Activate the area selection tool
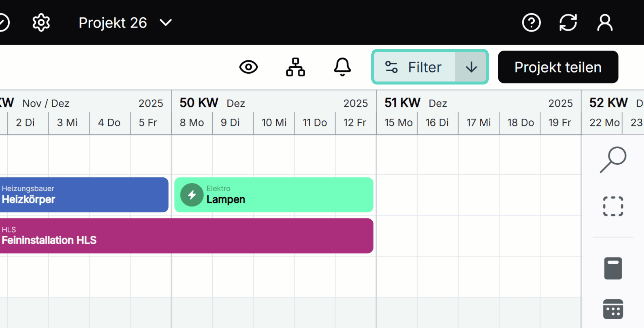 [613, 207]
